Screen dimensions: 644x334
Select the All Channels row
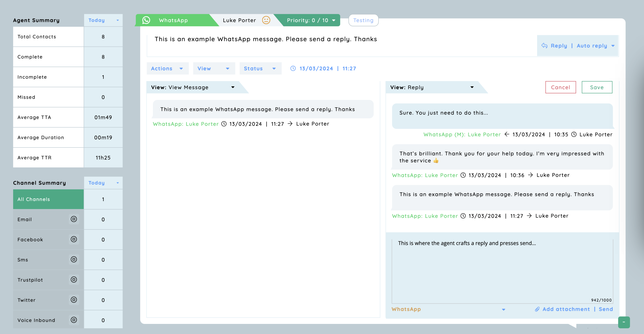tap(48, 199)
